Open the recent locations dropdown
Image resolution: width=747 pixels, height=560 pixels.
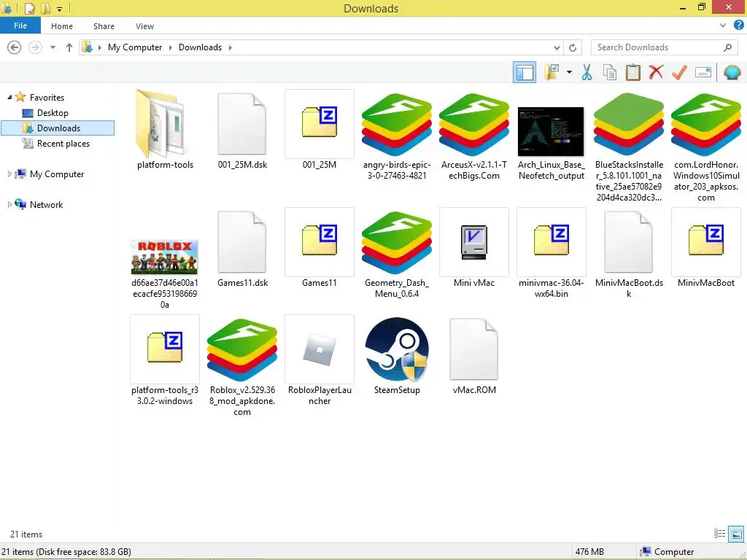pos(53,47)
